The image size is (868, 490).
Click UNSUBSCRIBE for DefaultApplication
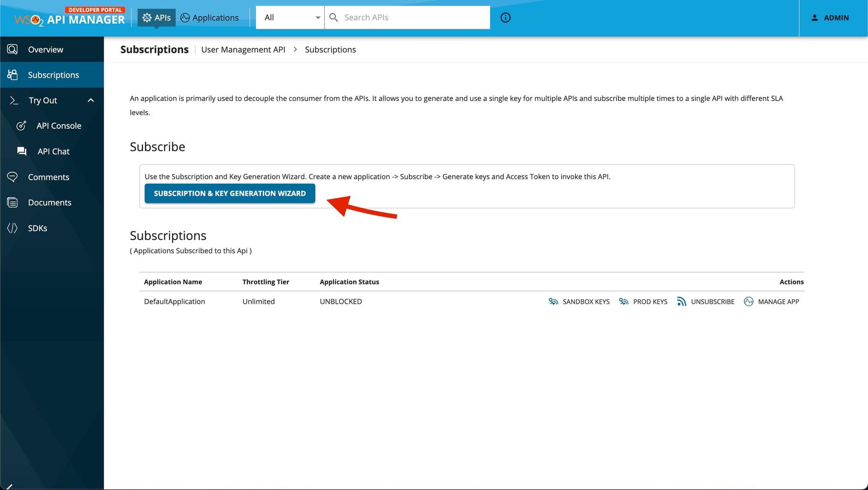point(706,302)
